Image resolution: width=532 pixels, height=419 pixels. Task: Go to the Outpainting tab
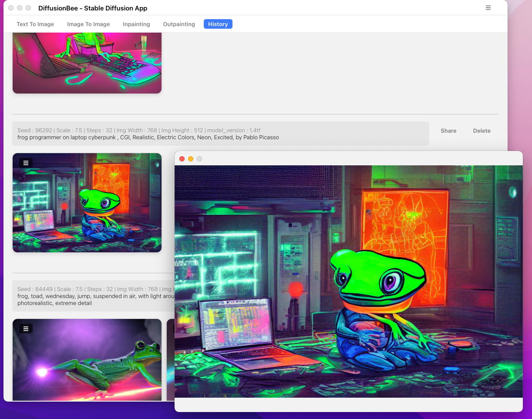point(179,24)
